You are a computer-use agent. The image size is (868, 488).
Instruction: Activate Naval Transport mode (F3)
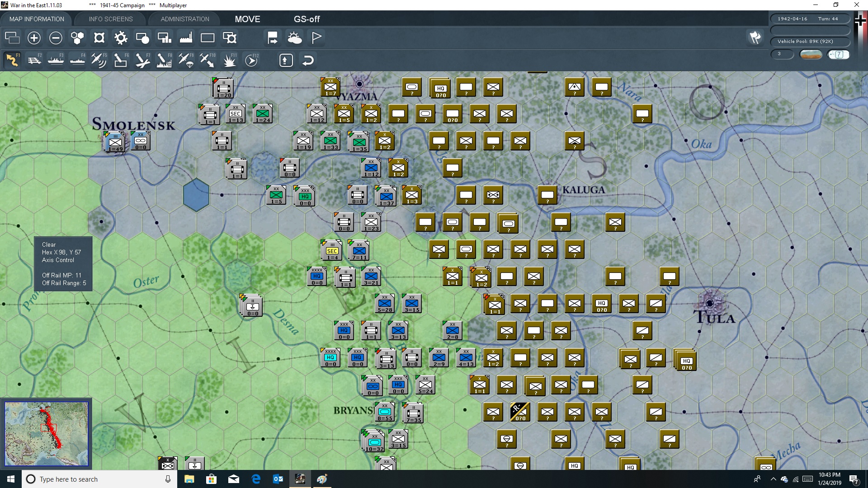(x=56, y=60)
